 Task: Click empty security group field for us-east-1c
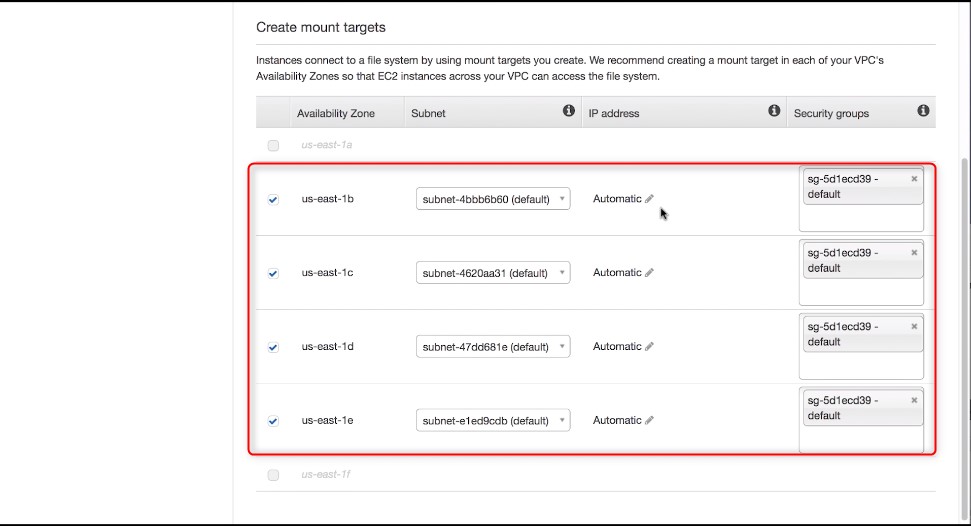pos(861,292)
